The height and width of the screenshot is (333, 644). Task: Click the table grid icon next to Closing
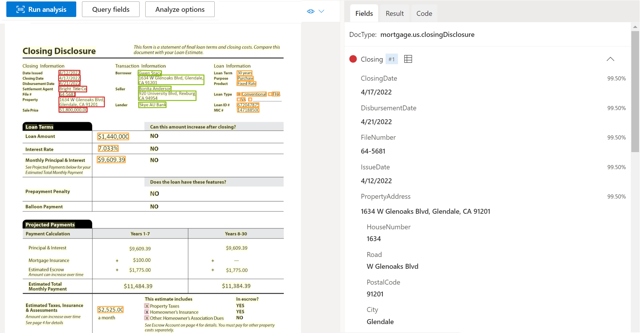pos(407,59)
